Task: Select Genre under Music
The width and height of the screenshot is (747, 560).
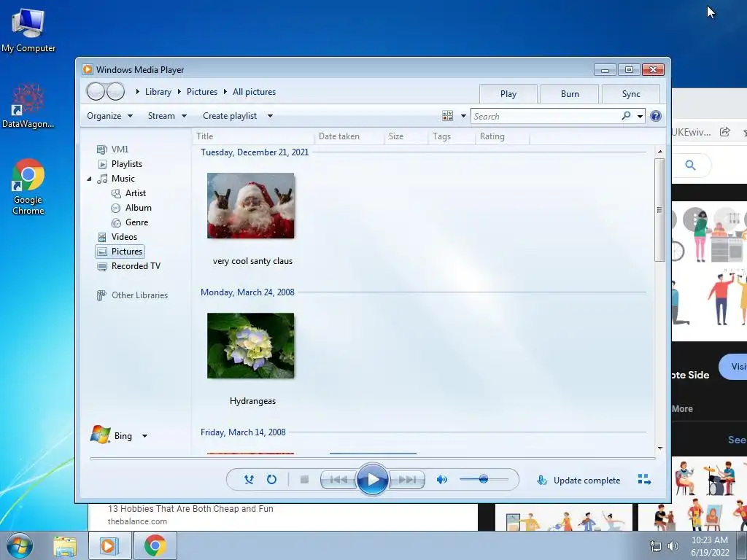Action: click(x=130, y=222)
